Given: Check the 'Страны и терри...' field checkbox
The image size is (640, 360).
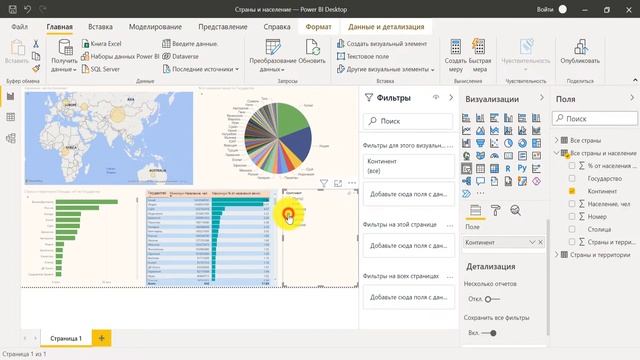Looking at the screenshot, I should 572,242.
